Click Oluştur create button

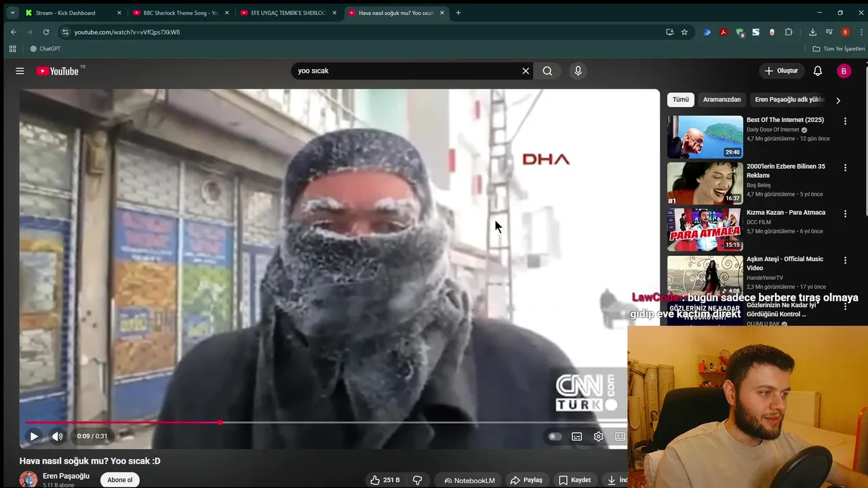(x=782, y=71)
